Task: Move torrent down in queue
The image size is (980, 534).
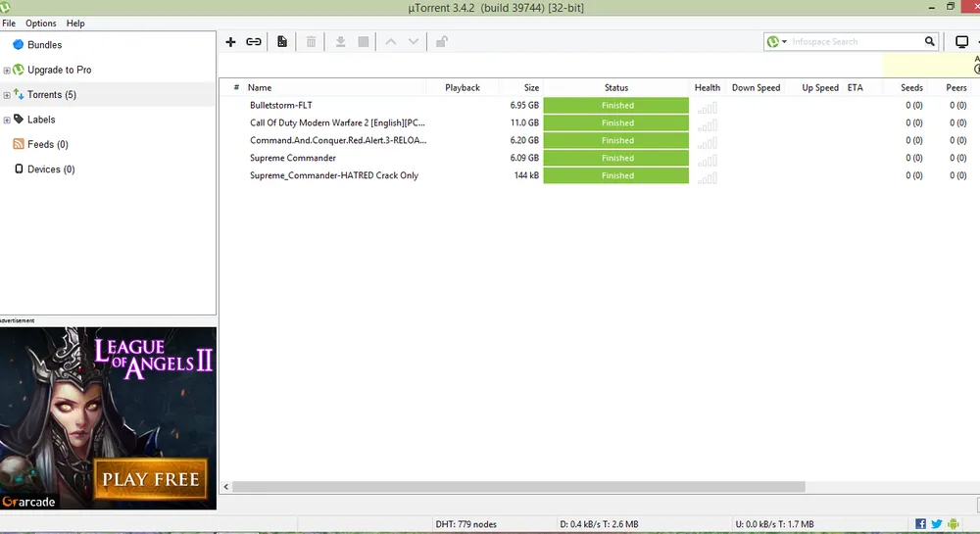Action: pos(414,42)
